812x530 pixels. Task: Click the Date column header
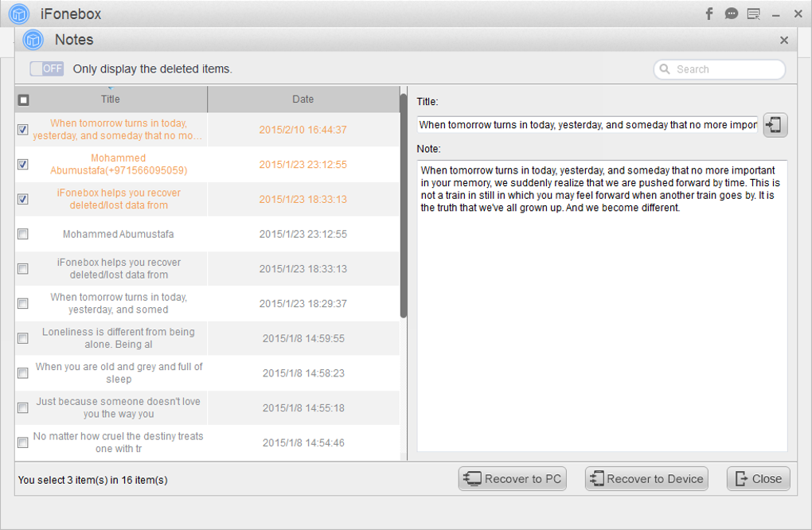(x=303, y=99)
